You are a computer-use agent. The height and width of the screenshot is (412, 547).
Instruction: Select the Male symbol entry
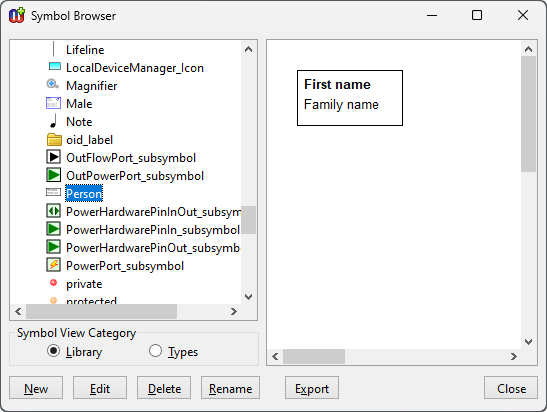click(79, 104)
